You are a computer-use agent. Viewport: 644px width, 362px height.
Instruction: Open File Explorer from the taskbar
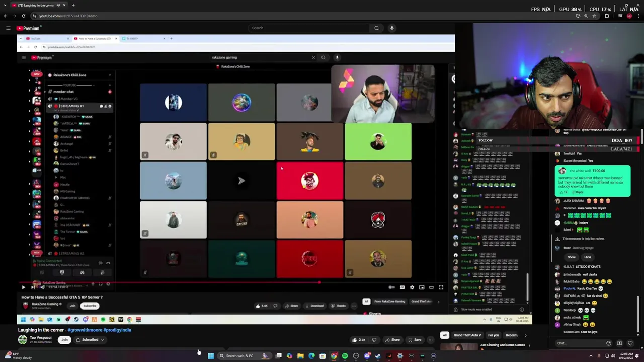click(x=300, y=356)
